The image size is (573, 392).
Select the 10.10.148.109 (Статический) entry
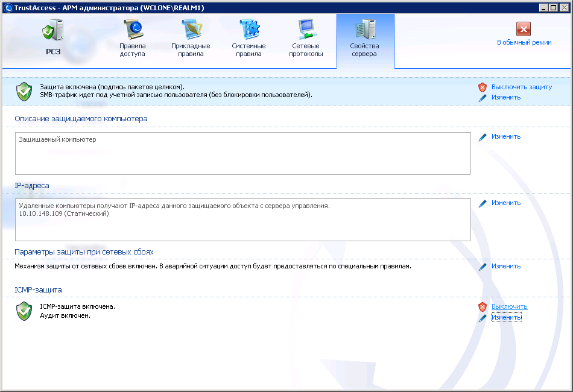pos(64,213)
